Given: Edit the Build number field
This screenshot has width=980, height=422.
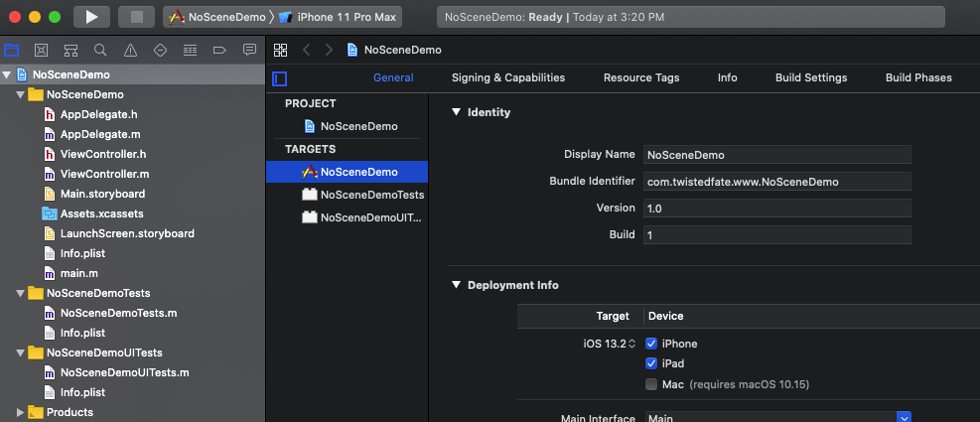Looking at the screenshot, I should [777, 235].
